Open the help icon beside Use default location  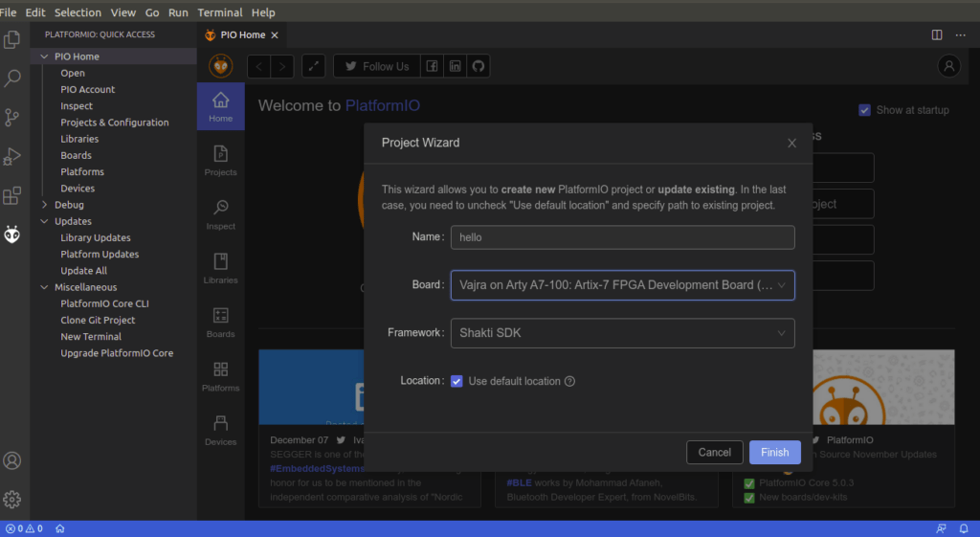click(570, 381)
